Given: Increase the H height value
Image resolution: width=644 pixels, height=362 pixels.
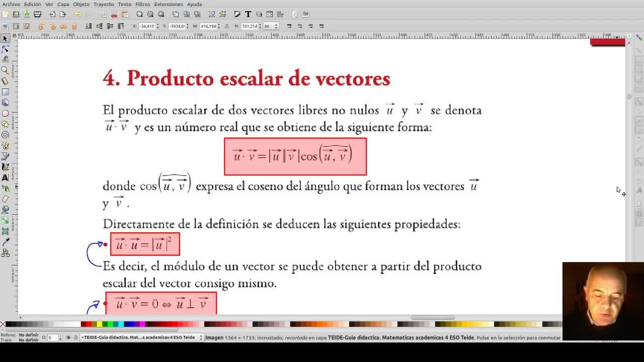Looking at the screenshot, I should pyautogui.click(x=261, y=25).
